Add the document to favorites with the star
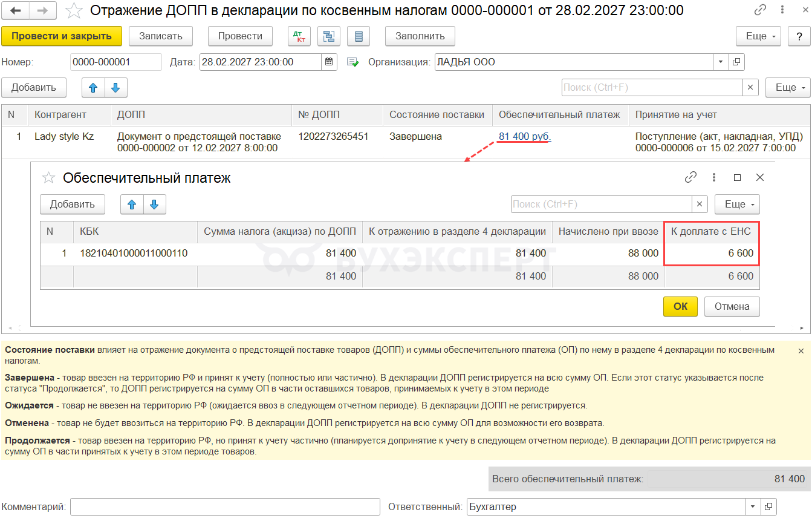 click(74, 10)
